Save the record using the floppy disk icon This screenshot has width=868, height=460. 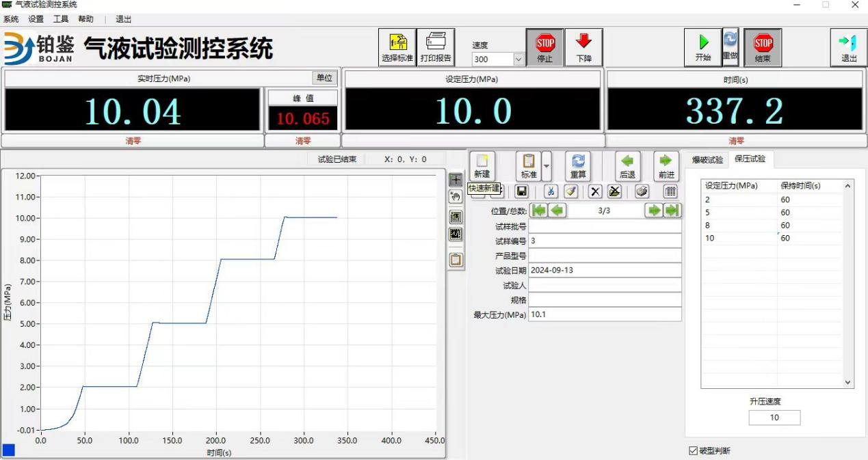(523, 191)
